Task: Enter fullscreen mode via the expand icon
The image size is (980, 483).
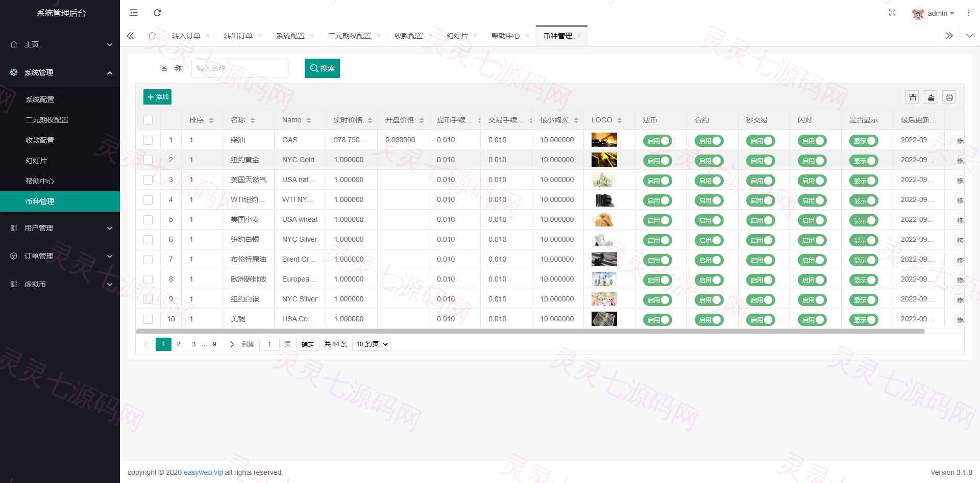Action: [892, 13]
